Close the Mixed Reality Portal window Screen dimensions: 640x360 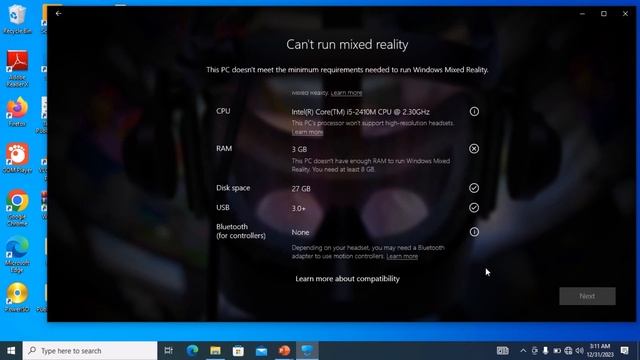(x=625, y=13)
